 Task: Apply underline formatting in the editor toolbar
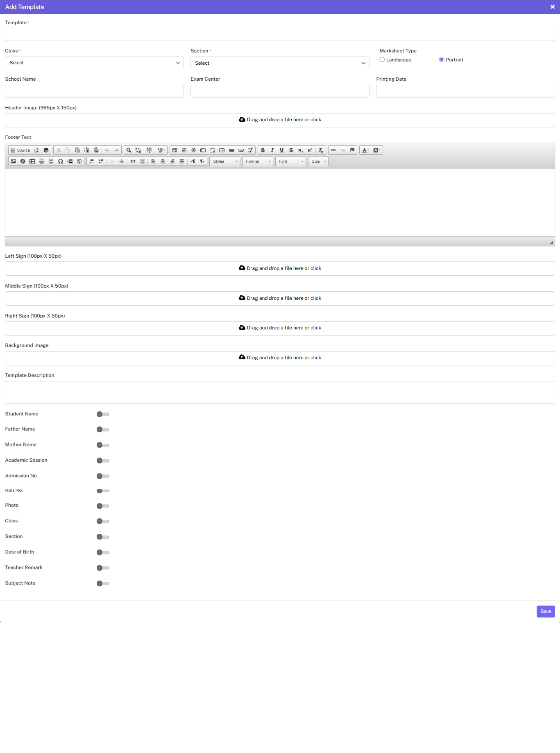tap(281, 150)
